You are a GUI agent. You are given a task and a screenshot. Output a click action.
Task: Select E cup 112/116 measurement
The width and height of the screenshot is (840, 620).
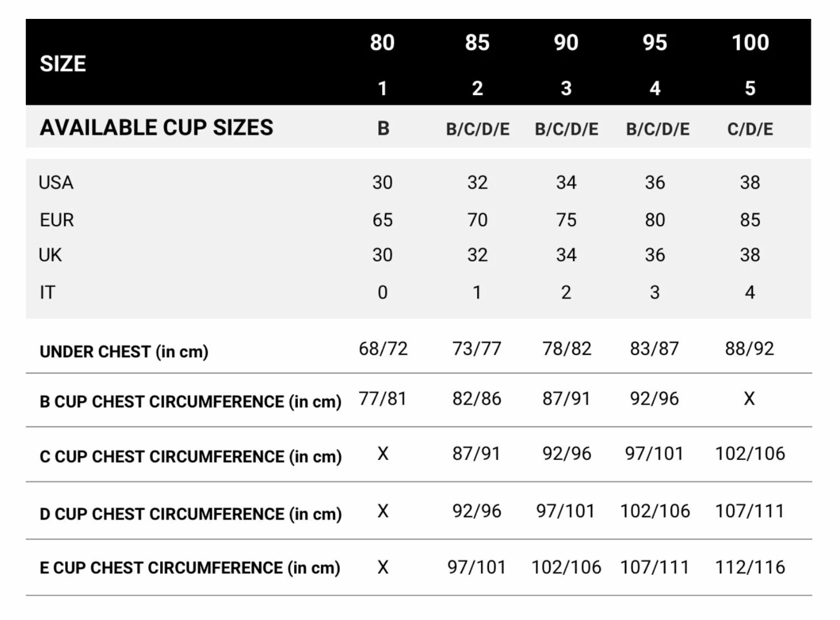pos(750,568)
